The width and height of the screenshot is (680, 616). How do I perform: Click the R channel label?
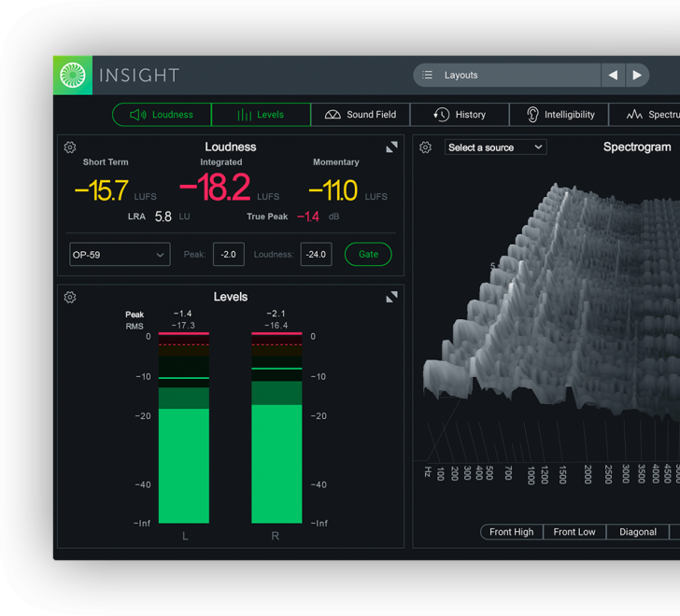click(275, 536)
